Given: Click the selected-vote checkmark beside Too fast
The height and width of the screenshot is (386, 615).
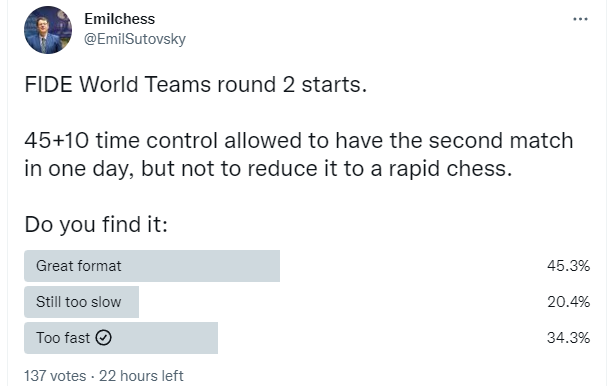Looking at the screenshot, I should (x=104, y=338).
